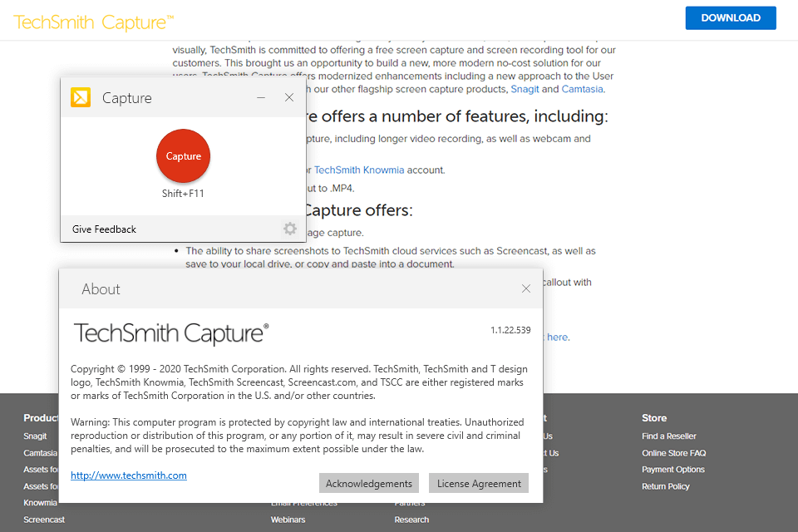
Task: Open the Acknowledgements button
Action: (369, 483)
